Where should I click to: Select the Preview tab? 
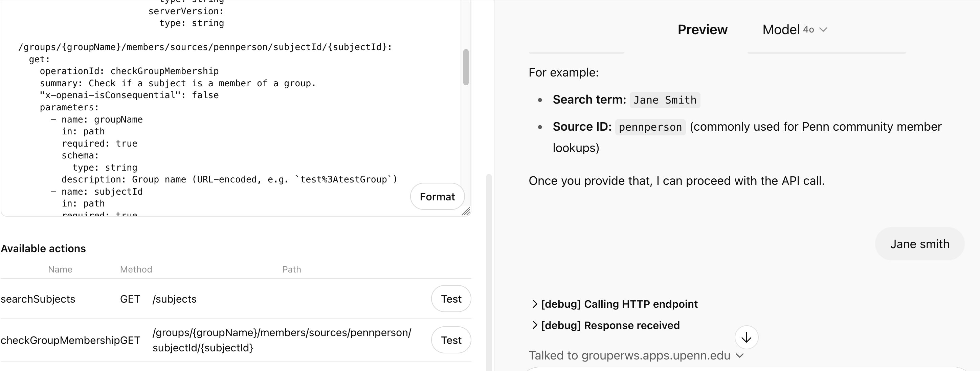coord(702,30)
